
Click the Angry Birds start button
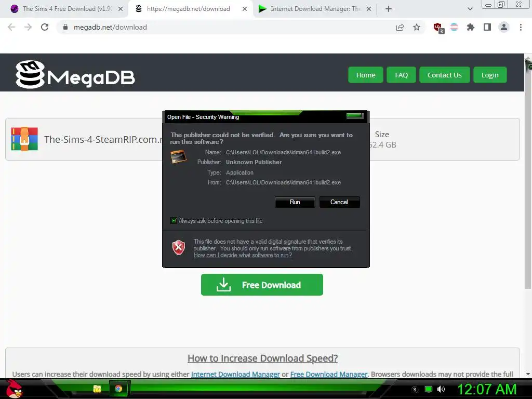[x=14, y=389]
